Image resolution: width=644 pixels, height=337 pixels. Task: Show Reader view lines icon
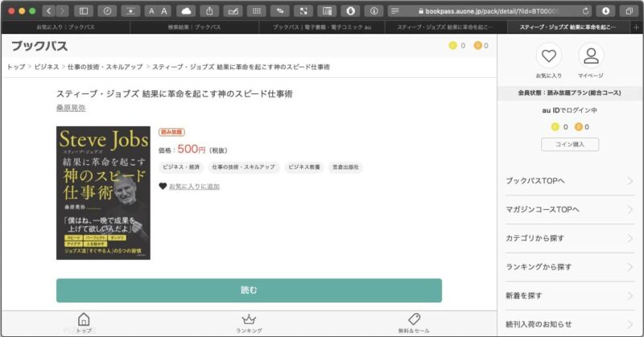(x=394, y=11)
